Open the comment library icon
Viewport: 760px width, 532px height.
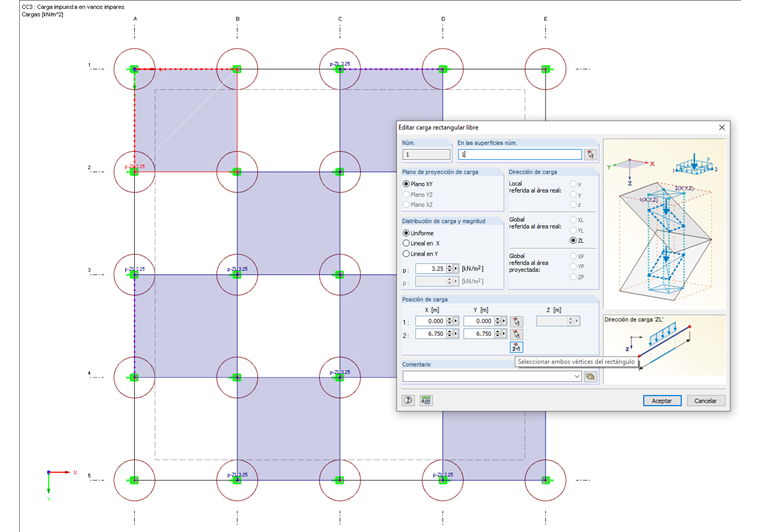pyautogui.click(x=590, y=376)
